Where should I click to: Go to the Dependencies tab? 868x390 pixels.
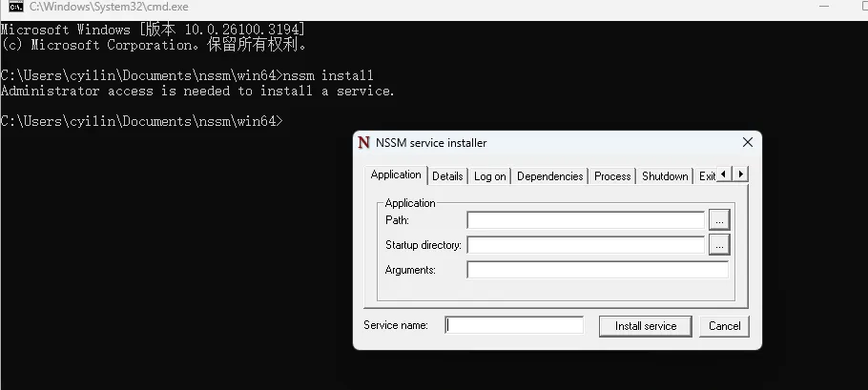coord(550,176)
